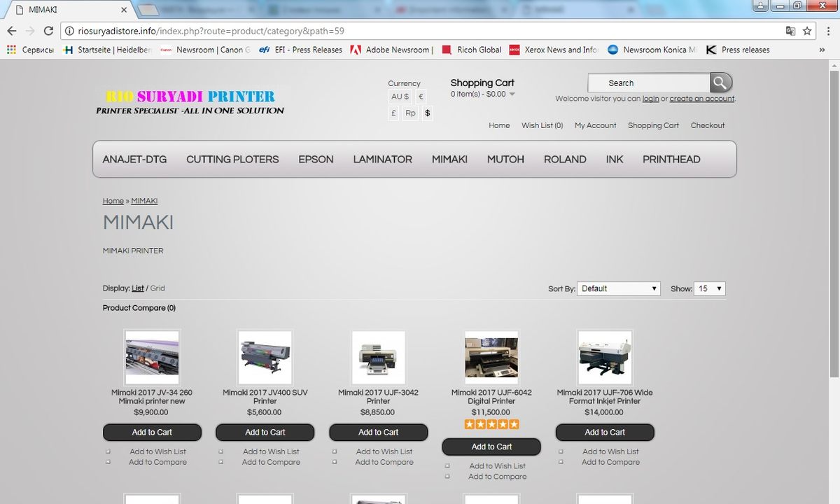The height and width of the screenshot is (504, 840).
Task: Open the EPSON category menu
Action: pos(316,160)
